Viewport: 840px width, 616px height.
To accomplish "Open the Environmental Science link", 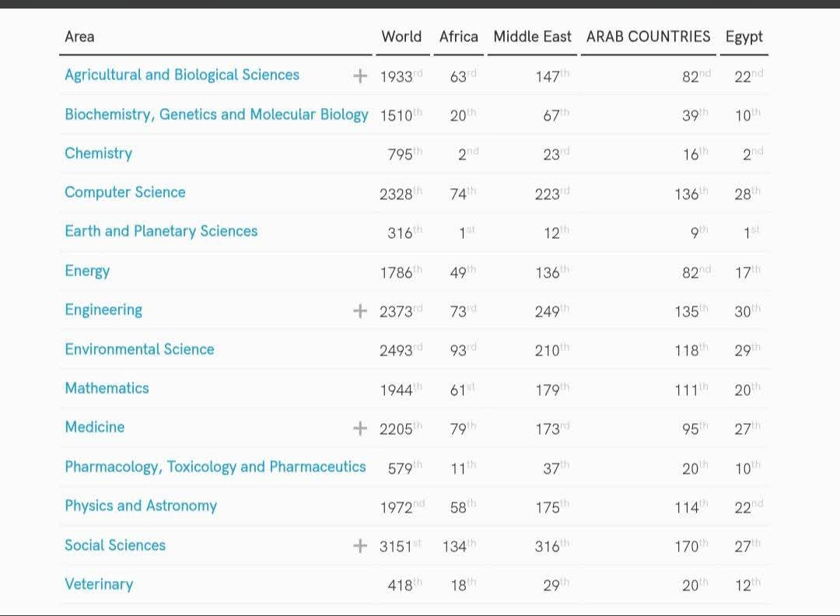I will [x=139, y=349].
